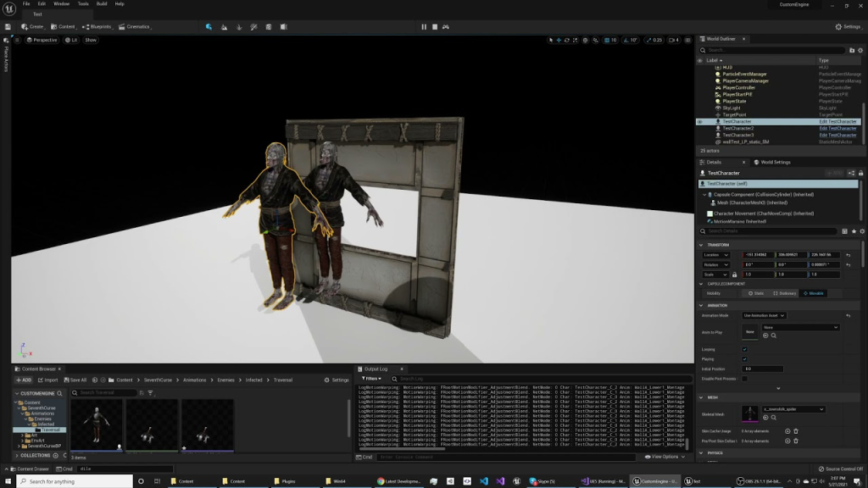
Task: Click the Landscape mode icon in toolbar
Action: 224,26
